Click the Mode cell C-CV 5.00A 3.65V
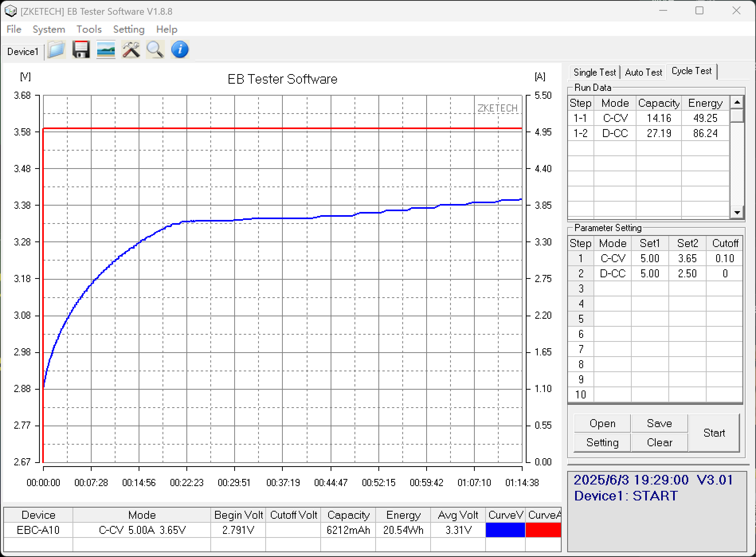The image size is (756, 557). tap(142, 530)
